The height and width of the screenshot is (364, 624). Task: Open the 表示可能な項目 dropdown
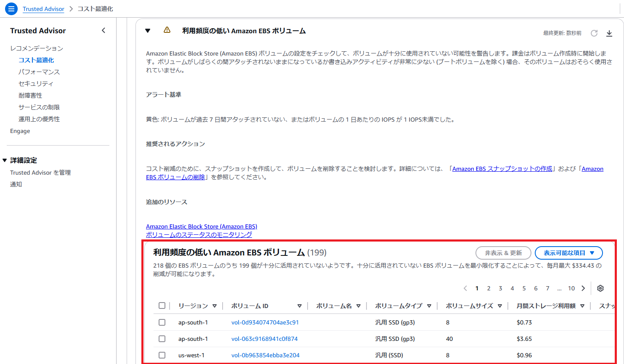click(x=569, y=253)
